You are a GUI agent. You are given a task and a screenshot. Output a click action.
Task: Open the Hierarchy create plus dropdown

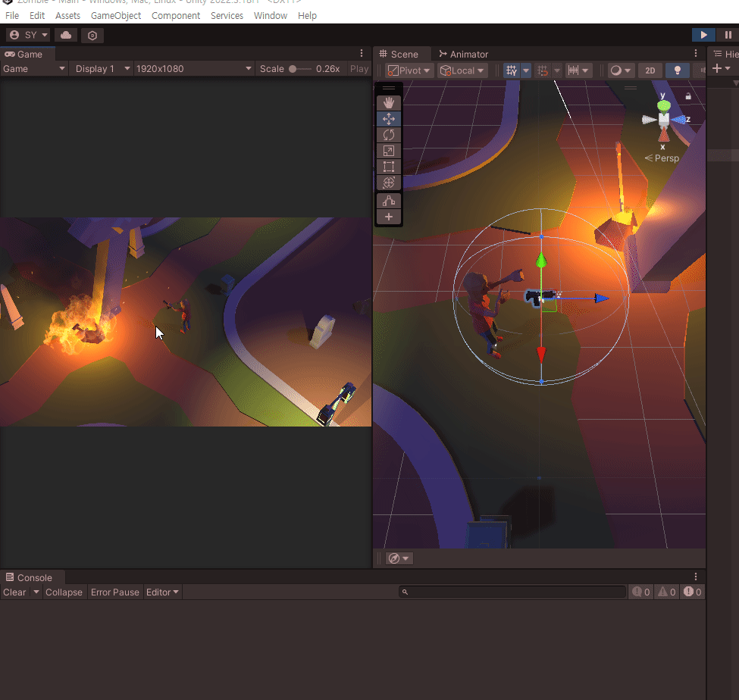click(x=721, y=69)
